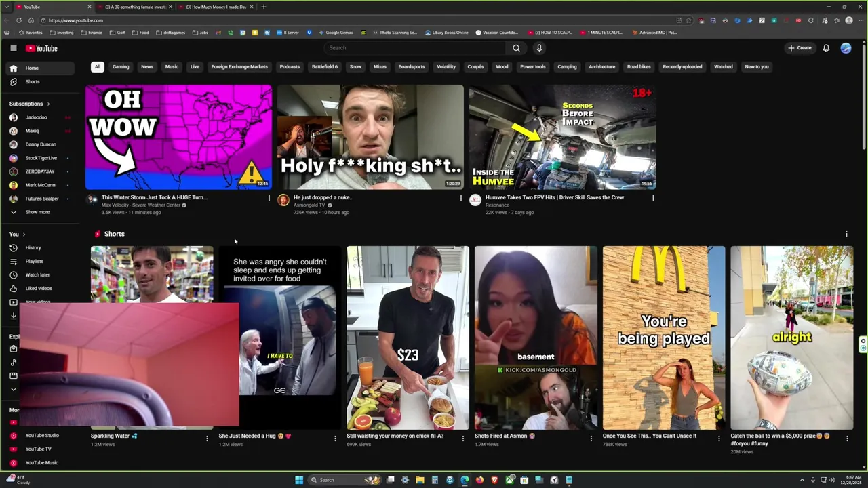Expand Show more subscriptions

click(x=41, y=212)
